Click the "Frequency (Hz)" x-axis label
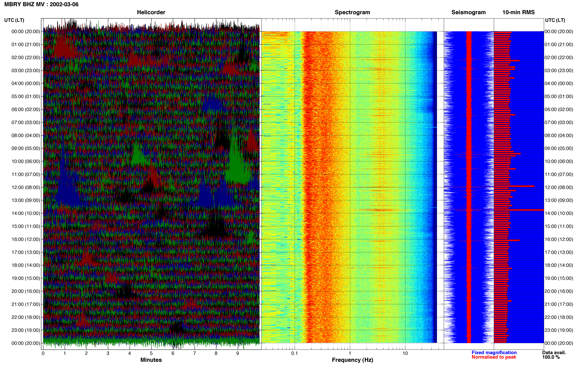Image resolution: width=588 pixels, height=368 pixels. coord(352,360)
